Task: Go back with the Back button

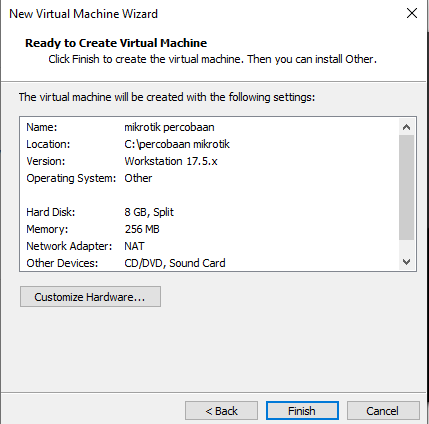Action: 221,411
